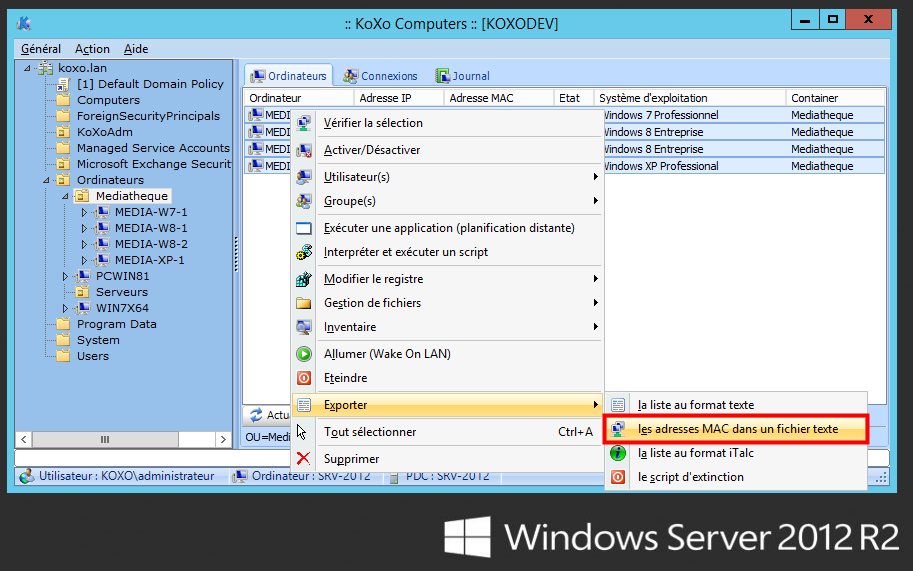The image size is (913, 571).
Task: Click the Exporter list icon
Action: pyautogui.click(x=303, y=405)
